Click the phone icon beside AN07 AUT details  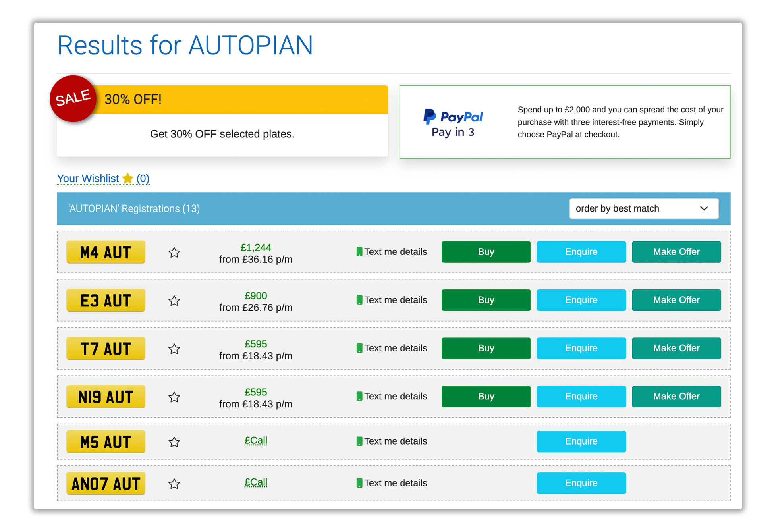359,483
